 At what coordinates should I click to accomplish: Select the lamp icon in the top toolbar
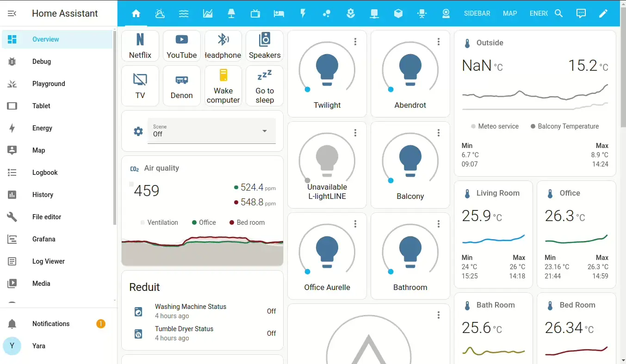tap(231, 13)
